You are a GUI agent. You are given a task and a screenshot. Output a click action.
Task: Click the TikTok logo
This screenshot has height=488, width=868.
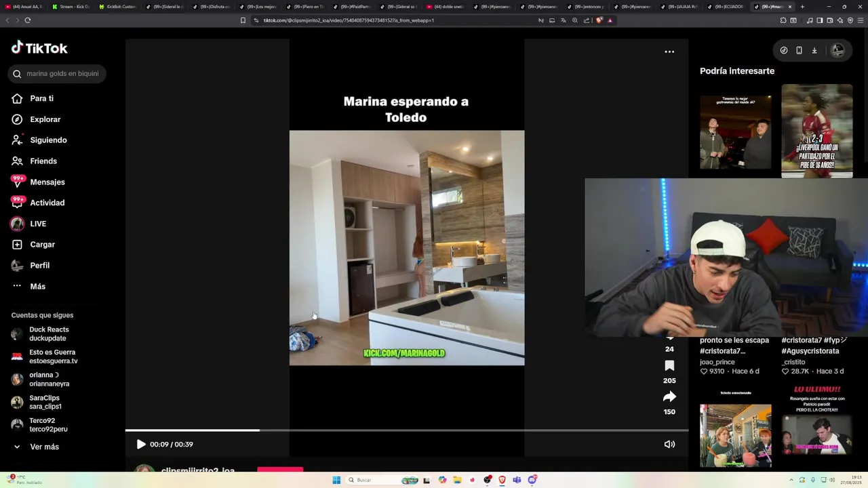39,47
